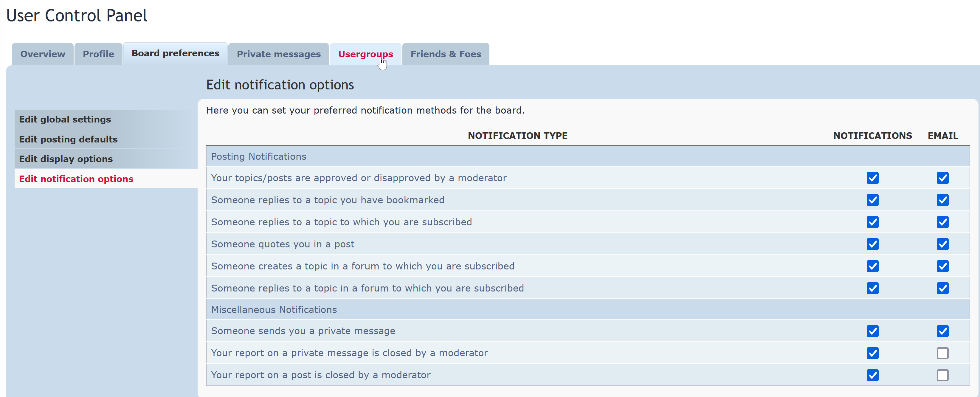Viewport: 980px width, 397px height.
Task: Uncheck notifications for closed post report
Action: (x=872, y=375)
